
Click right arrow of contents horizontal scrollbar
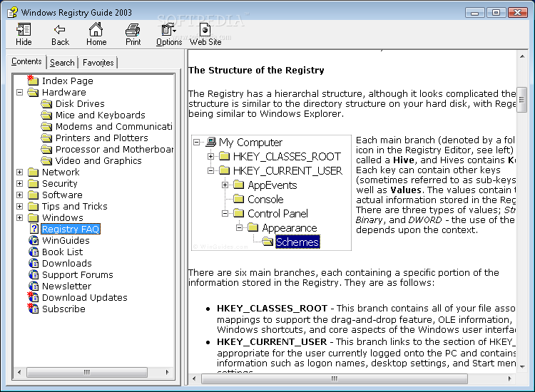pyautogui.click(x=167, y=372)
